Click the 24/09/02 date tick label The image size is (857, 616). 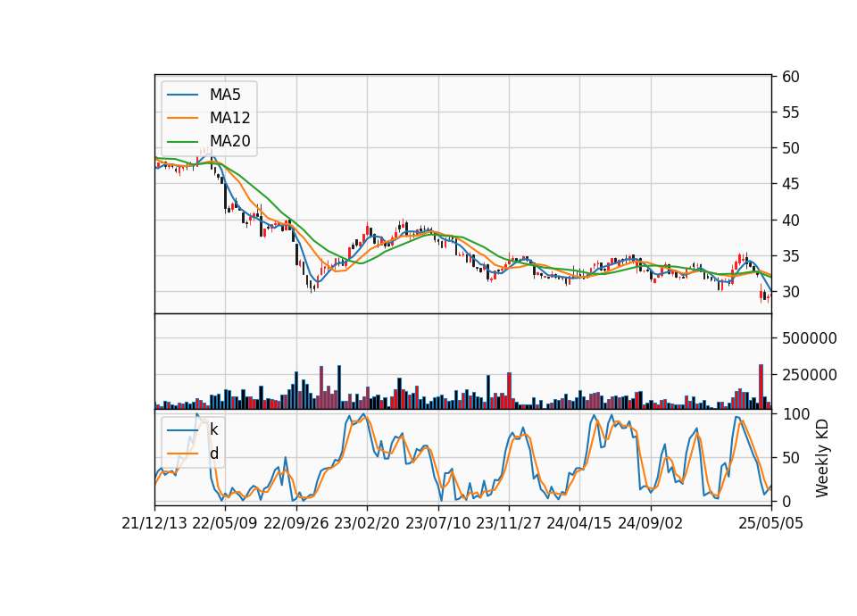pyautogui.click(x=651, y=524)
